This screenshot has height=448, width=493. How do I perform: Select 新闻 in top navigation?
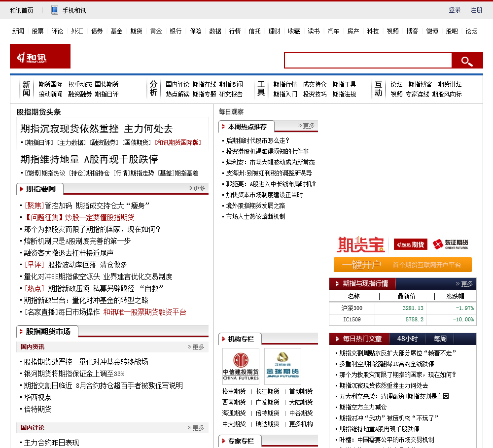tap(18, 31)
